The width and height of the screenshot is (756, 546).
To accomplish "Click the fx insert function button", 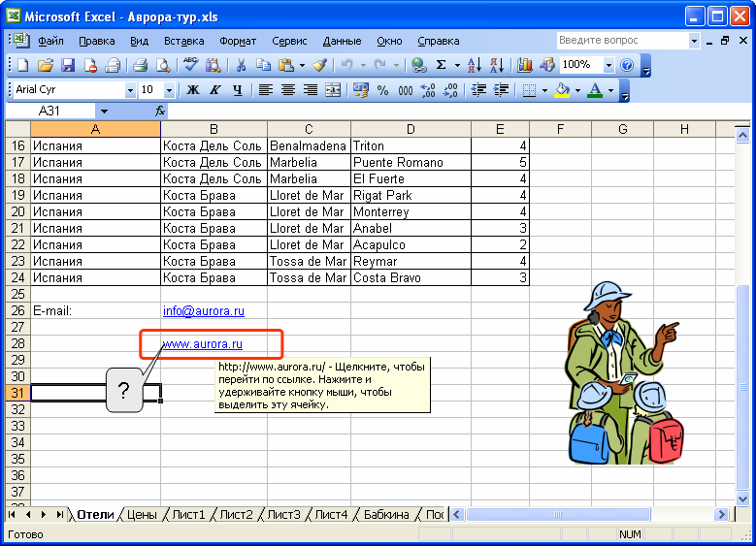I will (x=160, y=112).
